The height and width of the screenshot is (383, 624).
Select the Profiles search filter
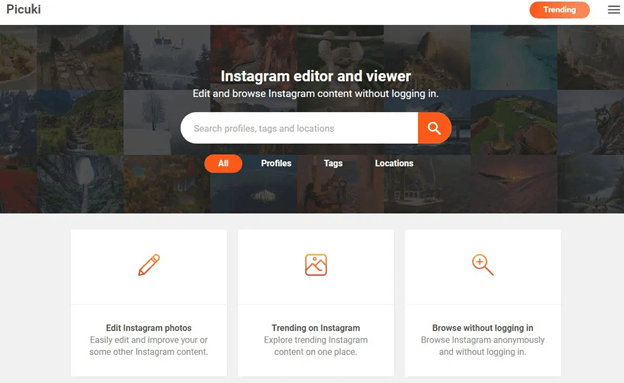coord(276,163)
